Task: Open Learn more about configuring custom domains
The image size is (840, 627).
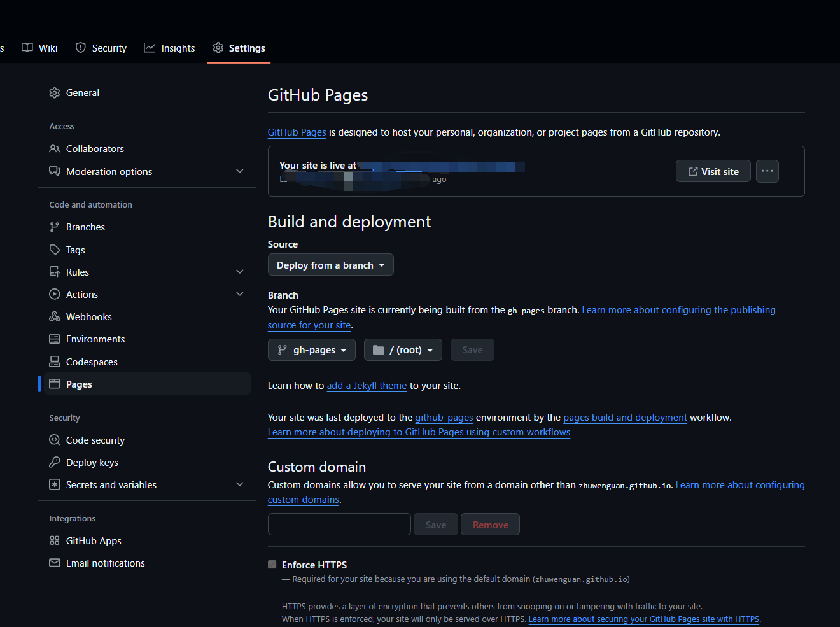Action: 740,485
